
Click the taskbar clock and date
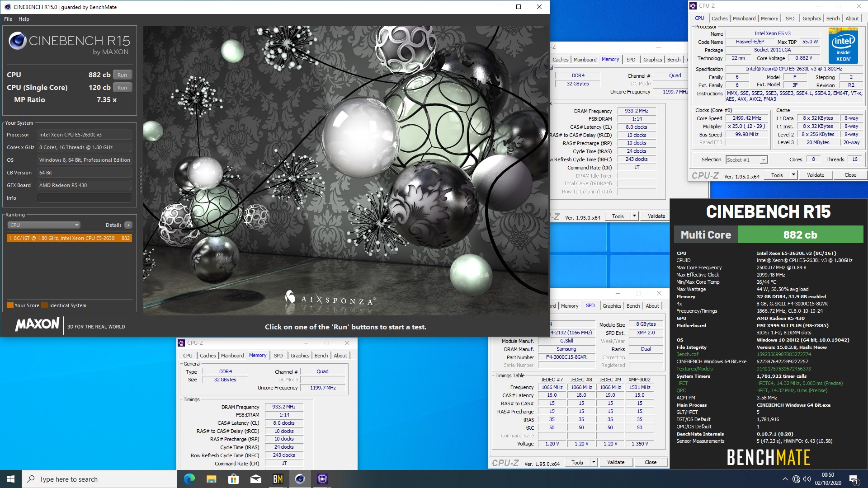coord(828,479)
